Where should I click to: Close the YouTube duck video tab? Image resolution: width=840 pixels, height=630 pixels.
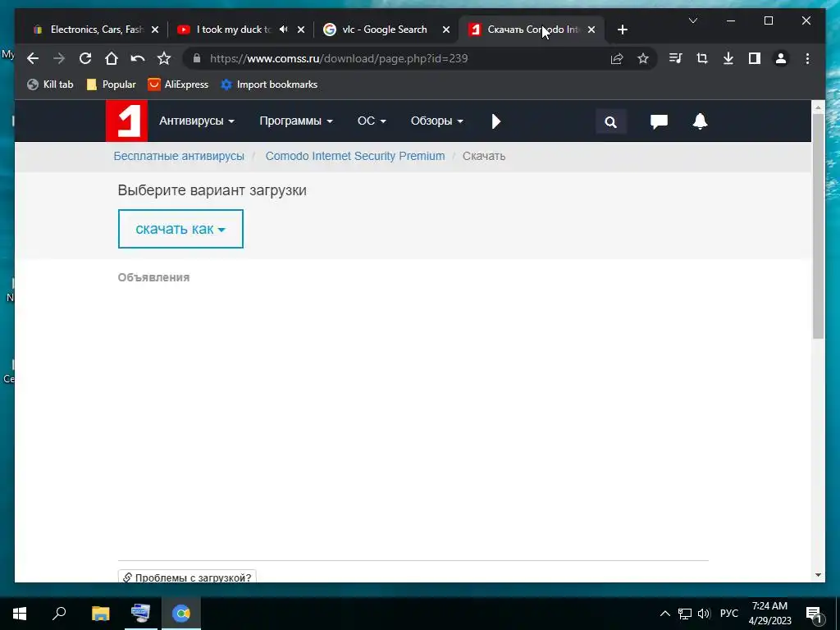(x=301, y=30)
